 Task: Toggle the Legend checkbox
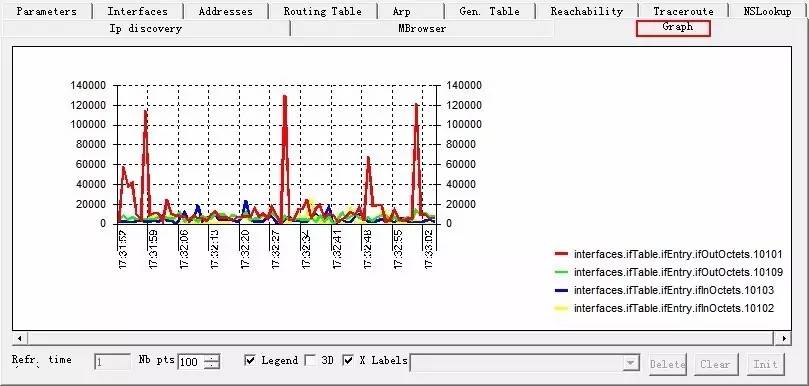tap(250, 360)
